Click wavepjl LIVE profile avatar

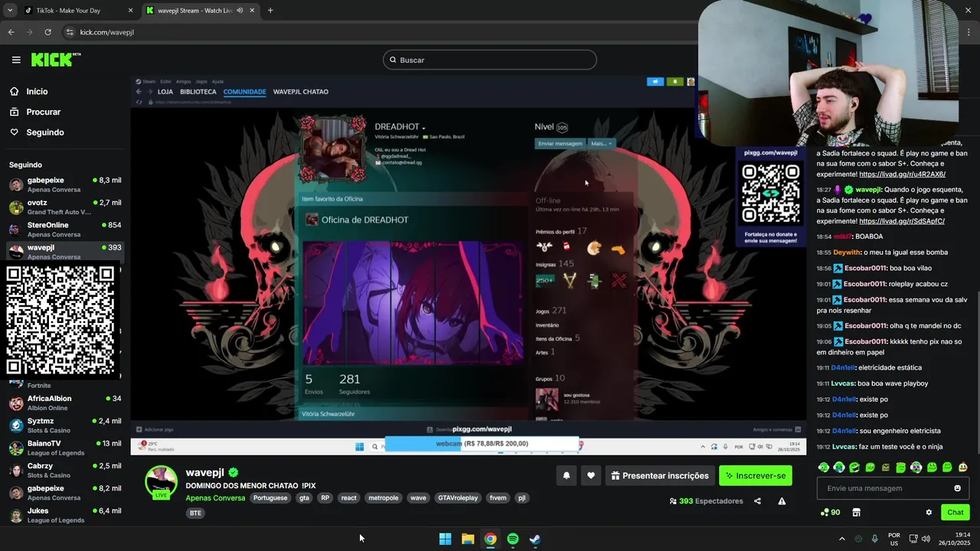(161, 482)
